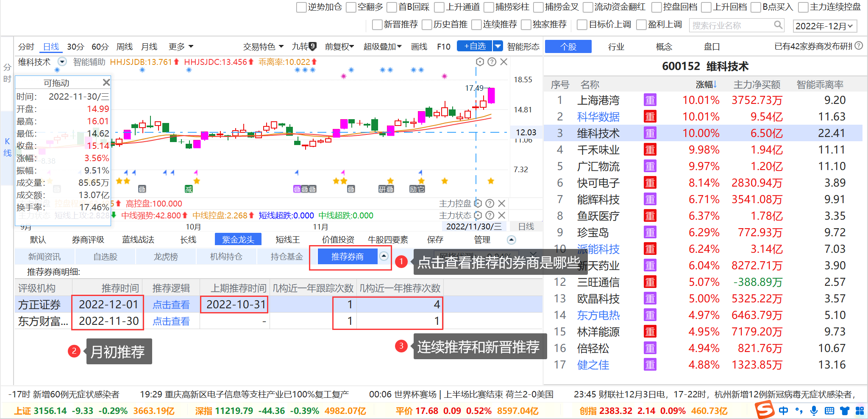
Task: Close the 主力控盘 indicator panel
Action: coord(501,204)
